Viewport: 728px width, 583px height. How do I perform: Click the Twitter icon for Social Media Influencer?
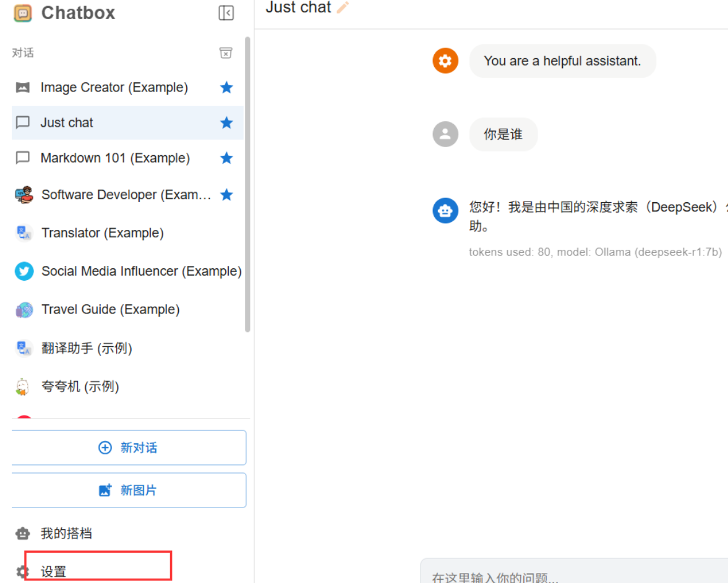click(24, 271)
